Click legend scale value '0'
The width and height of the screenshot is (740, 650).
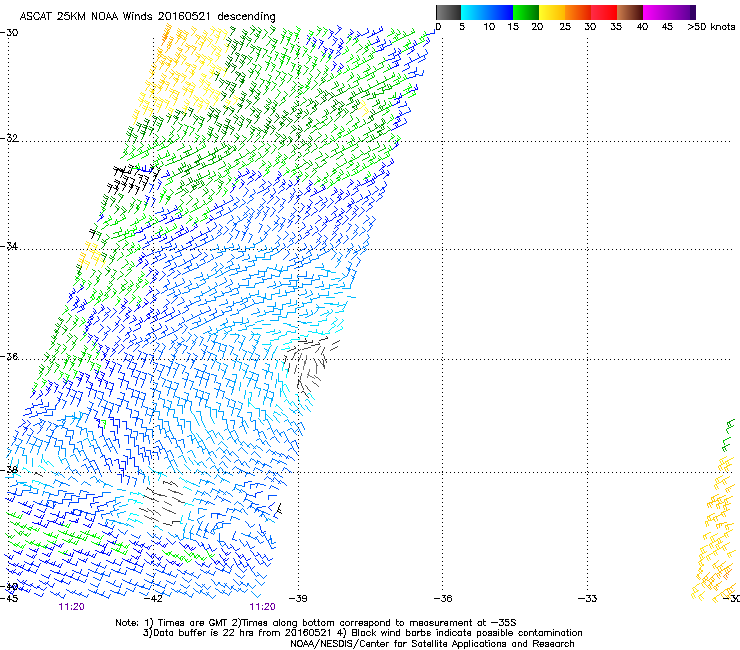(x=438, y=27)
